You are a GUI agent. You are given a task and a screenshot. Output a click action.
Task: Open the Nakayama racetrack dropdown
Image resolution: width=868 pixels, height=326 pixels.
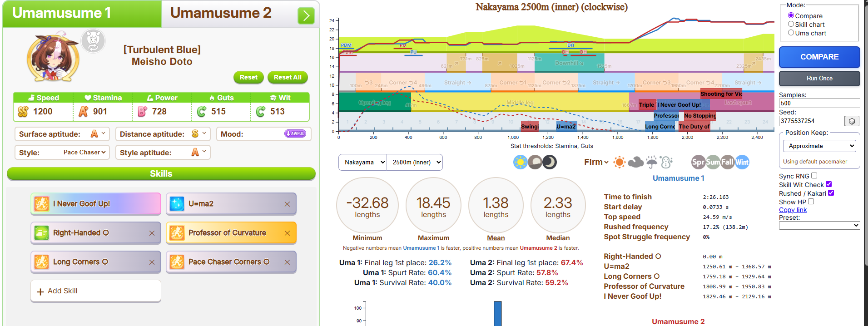(x=362, y=162)
